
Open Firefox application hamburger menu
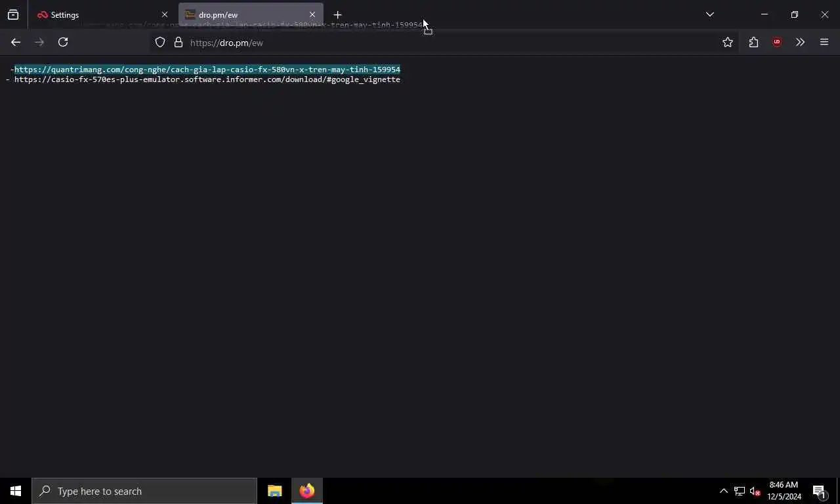pyautogui.click(x=824, y=42)
